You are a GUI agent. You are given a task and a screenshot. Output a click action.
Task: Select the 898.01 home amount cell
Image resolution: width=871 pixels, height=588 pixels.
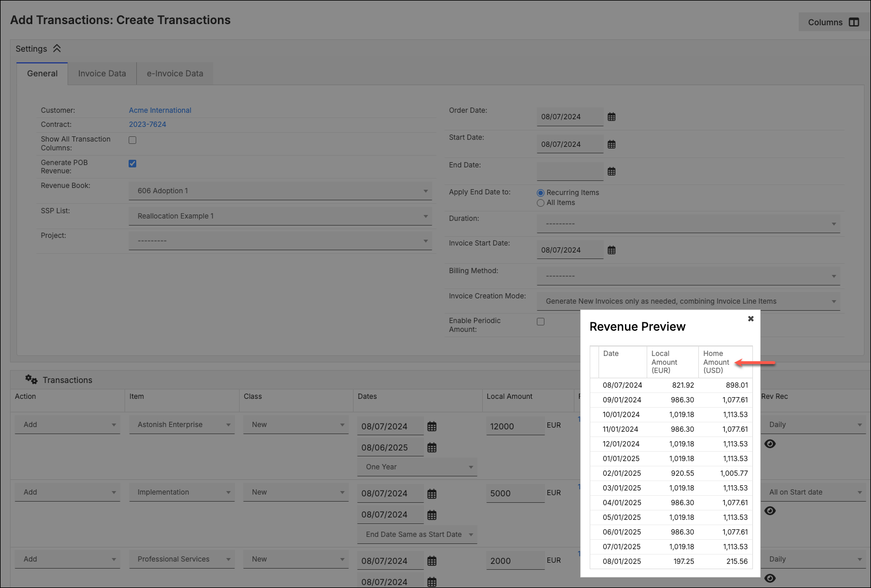[x=737, y=385]
